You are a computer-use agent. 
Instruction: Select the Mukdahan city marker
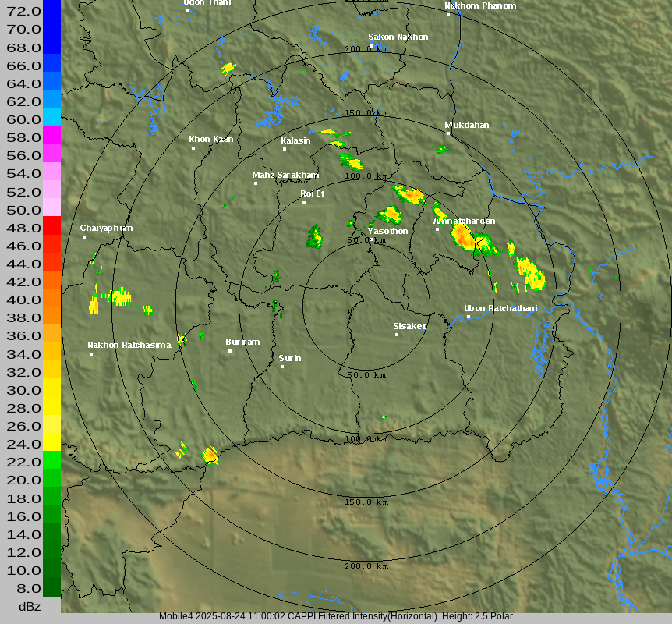[448, 133]
